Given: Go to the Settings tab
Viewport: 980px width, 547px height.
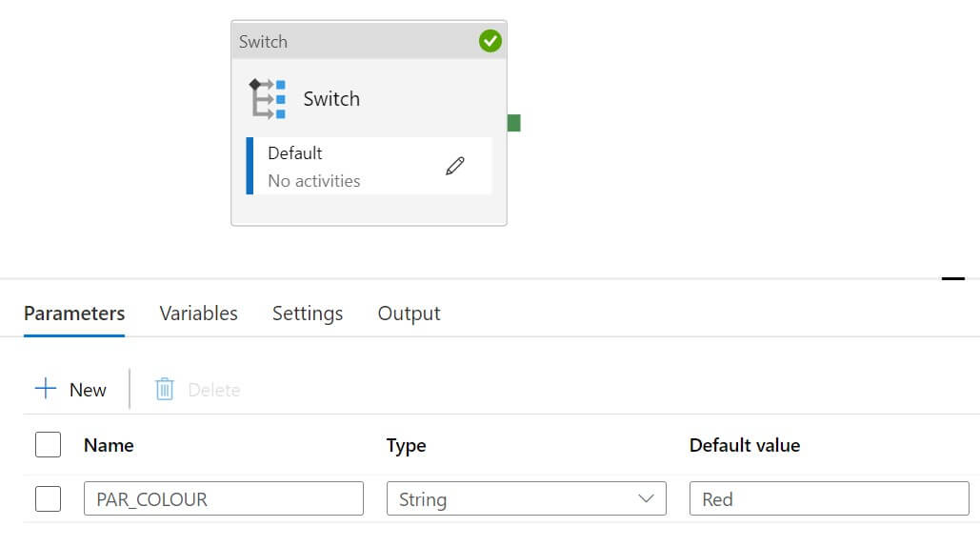Looking at the screenshot, I should pyautogui.click(x=308, y=314).
